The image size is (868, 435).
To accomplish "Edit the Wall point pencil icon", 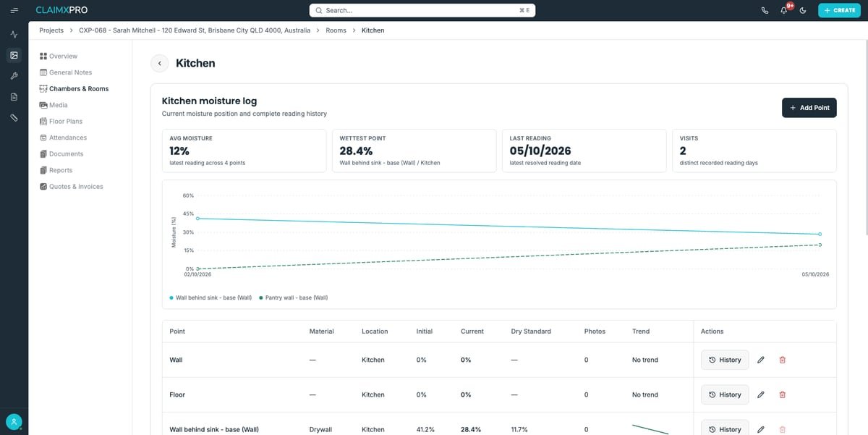I will pos(760,360).
